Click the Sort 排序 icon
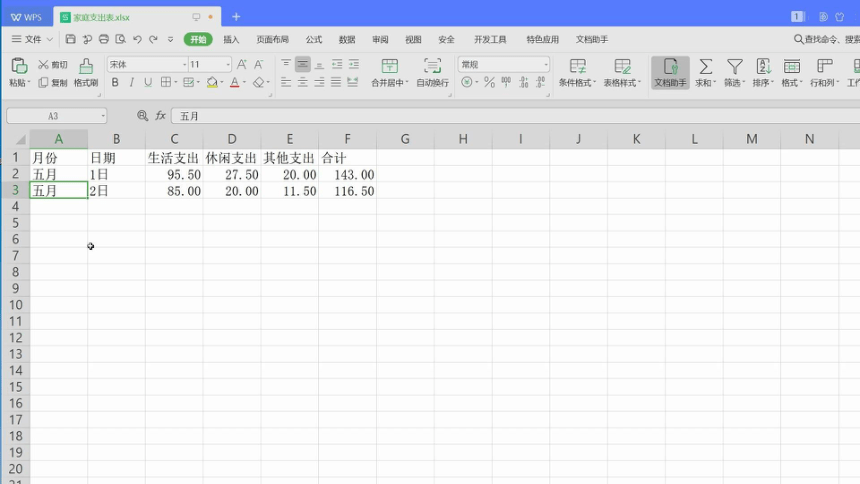The height and width of the screenshot is (484, 860). (x=763, y=66)
